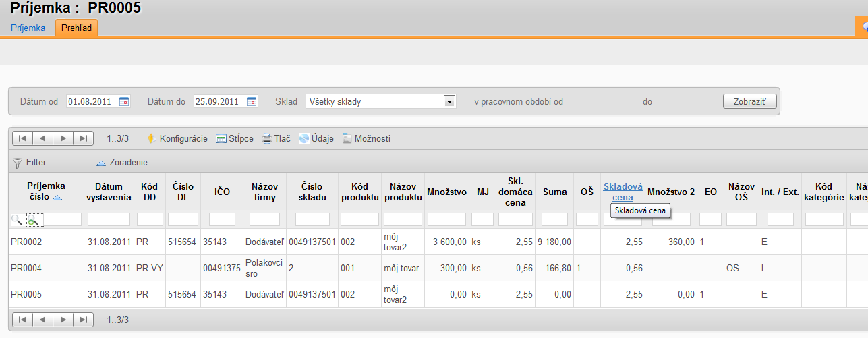Sort by Príjemka číslo column header
This screenshot has width=868, height=338.
coord(46,192)
